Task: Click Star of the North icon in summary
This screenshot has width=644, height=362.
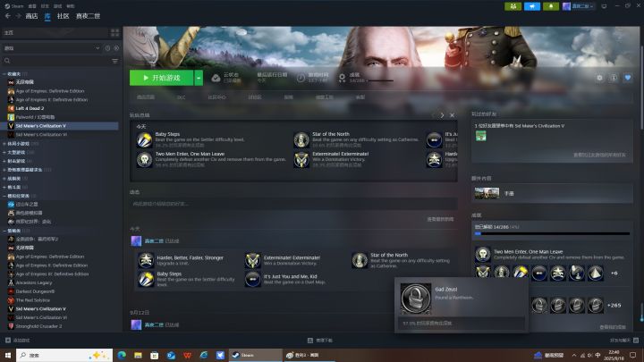Action: 301,139
